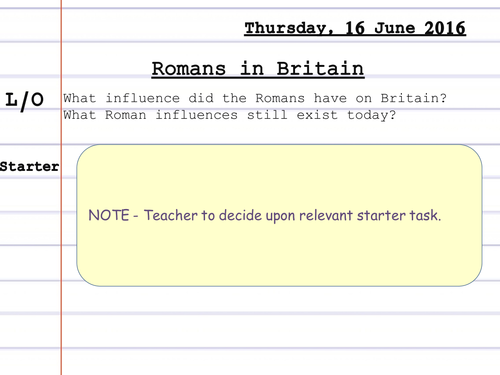Select the word NOTE in the yellow box
Image resolution: width=500 pixels, height=375 pixels.
click(x=109, y=215)
